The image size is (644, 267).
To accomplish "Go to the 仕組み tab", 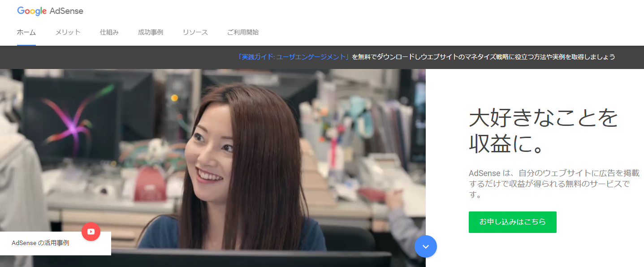I will pyautogui.click(x=109, y=32).
